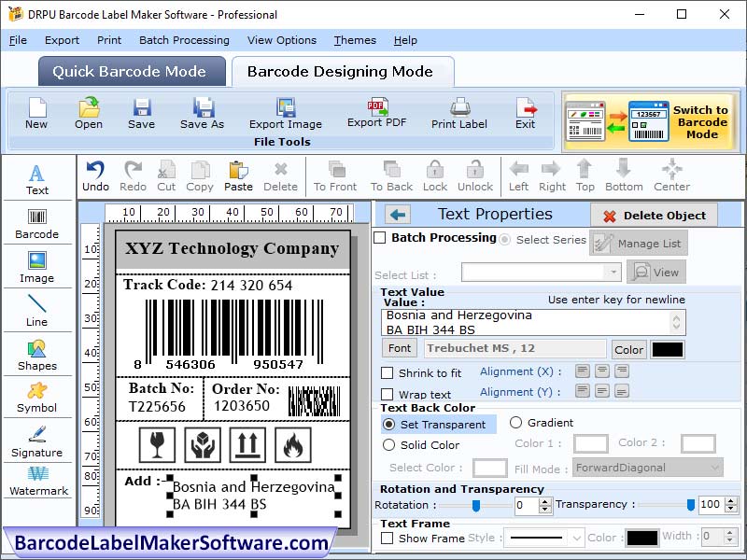Lock the selected object

(435, 176)
